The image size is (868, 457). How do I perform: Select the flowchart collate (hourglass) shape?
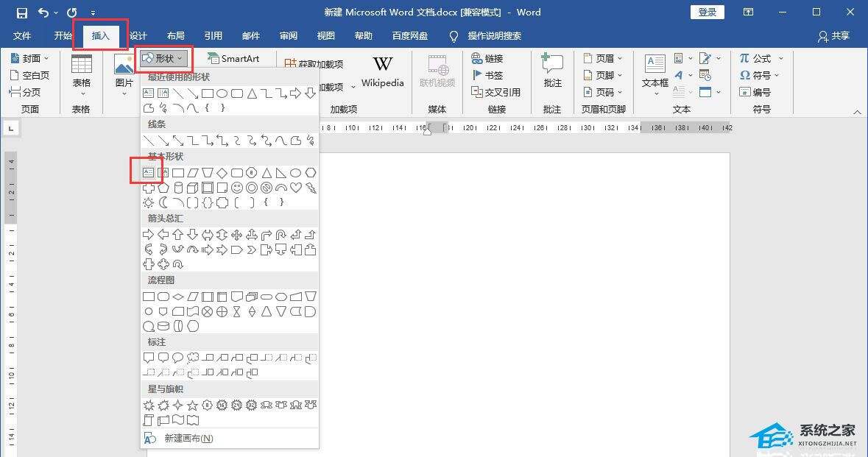click(237, 311)
